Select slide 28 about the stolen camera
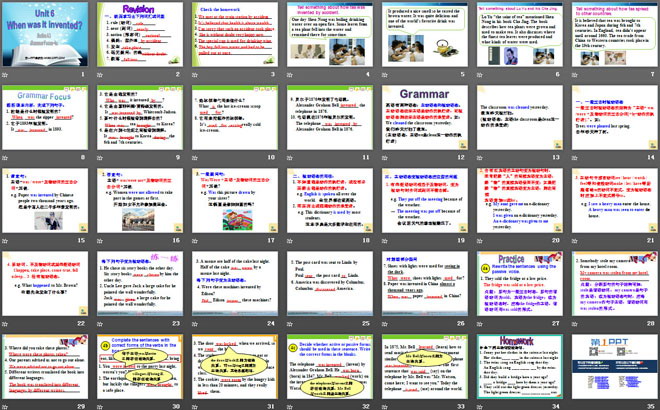Image resolution: width=660 pixels, height=410 pixels. tap(615, 283)
